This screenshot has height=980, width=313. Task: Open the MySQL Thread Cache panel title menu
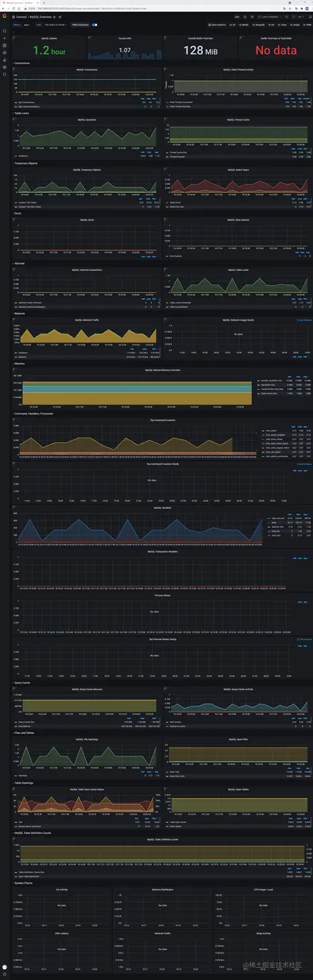(x=238, y=119)
